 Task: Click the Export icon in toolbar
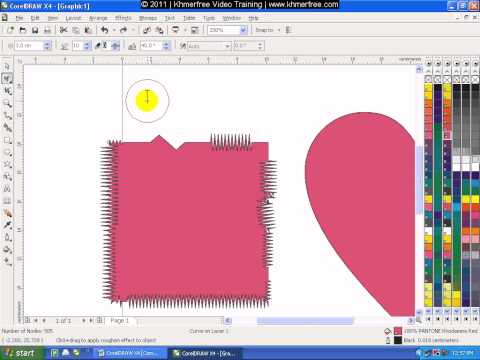click(x=159, y=30)
